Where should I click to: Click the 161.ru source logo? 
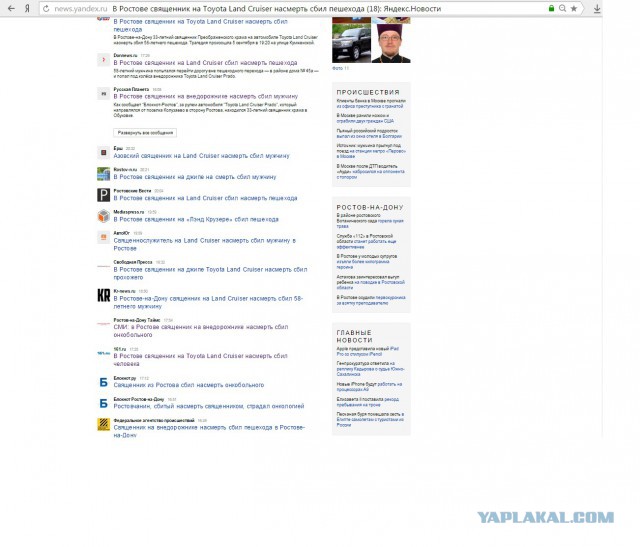(x=103, y=353)
